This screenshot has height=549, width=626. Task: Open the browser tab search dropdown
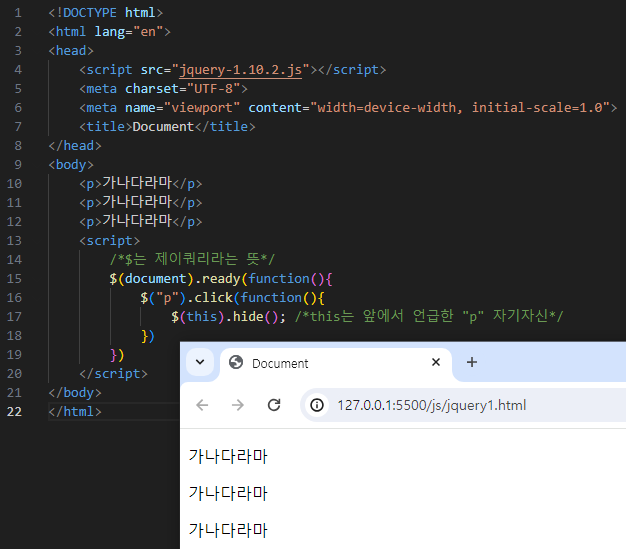200,362
